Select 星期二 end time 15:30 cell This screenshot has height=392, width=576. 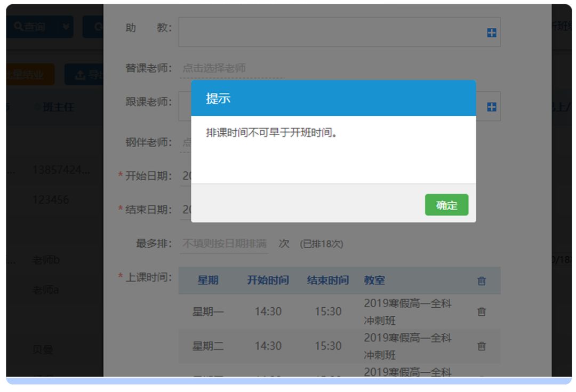[x=327, y=346]
